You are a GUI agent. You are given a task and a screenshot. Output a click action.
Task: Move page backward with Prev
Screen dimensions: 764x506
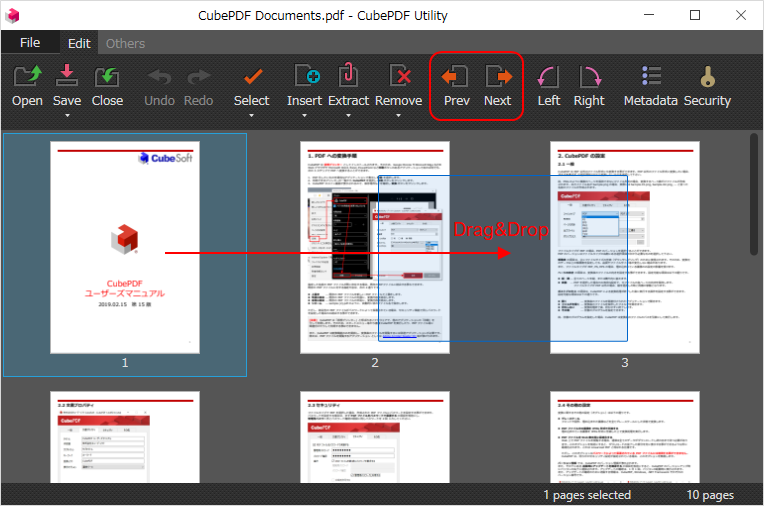pyautogui.click(x=456, y=86)
